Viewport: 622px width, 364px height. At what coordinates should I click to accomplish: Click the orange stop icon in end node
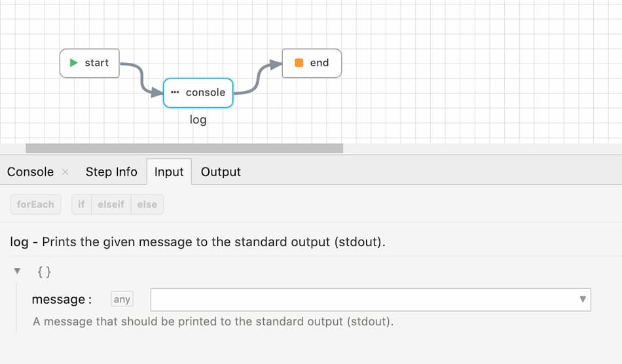[299, 63]
